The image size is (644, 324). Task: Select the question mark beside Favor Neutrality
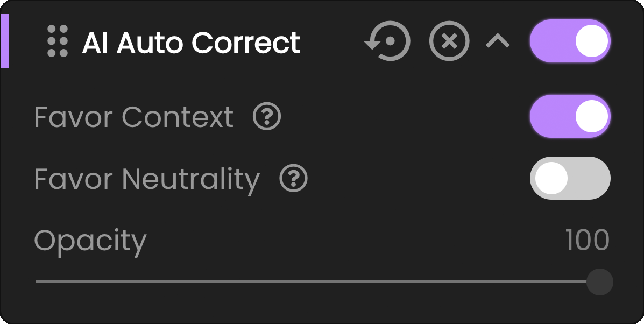(293, 179)
